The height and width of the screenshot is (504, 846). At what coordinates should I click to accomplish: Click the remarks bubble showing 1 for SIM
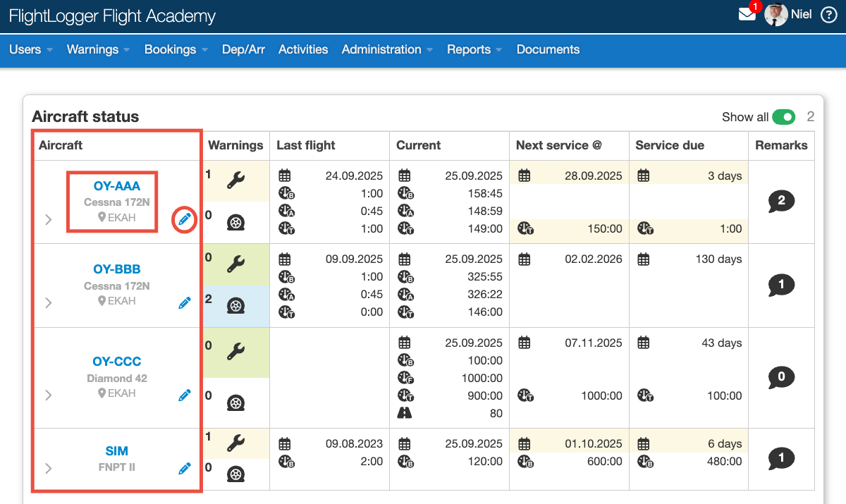pos(781,459)
